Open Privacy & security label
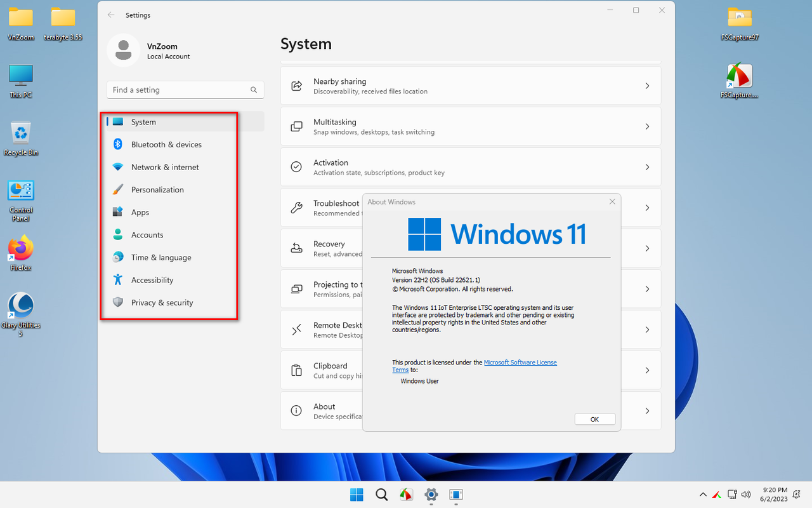The width and height of the screenshot is (812, 508). [162, 303]
